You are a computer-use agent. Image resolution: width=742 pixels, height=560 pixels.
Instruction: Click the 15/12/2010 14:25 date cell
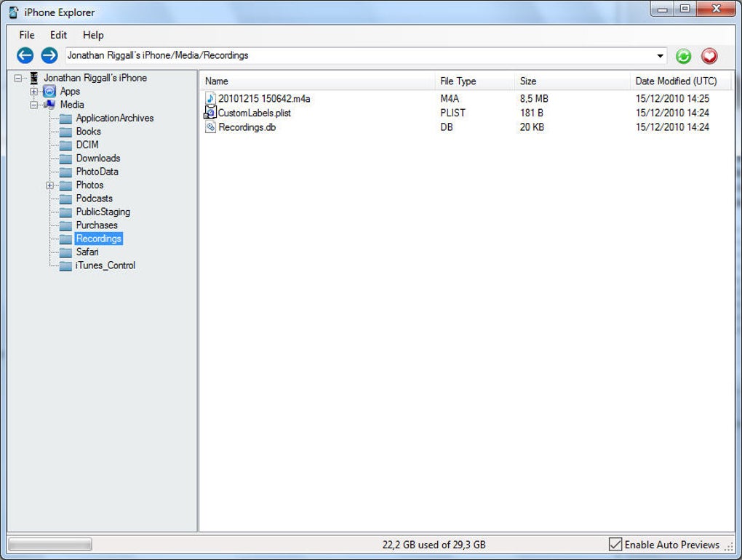tap(672, 98)
